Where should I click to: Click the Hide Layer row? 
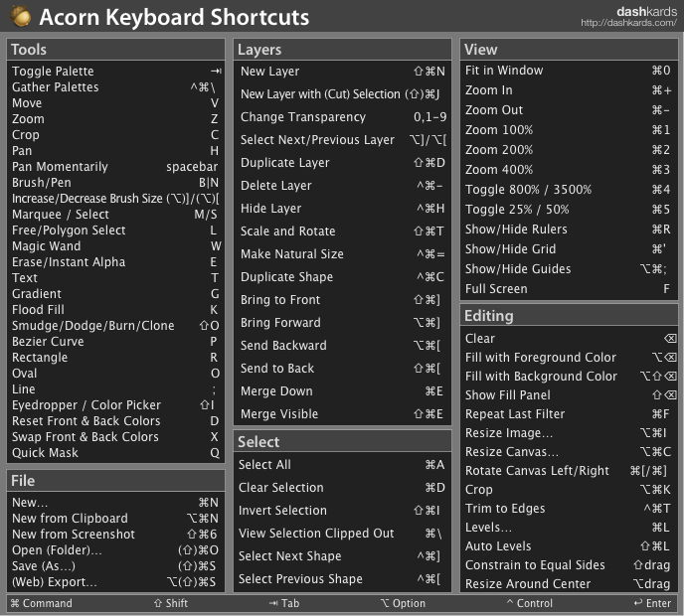point(342,209)
